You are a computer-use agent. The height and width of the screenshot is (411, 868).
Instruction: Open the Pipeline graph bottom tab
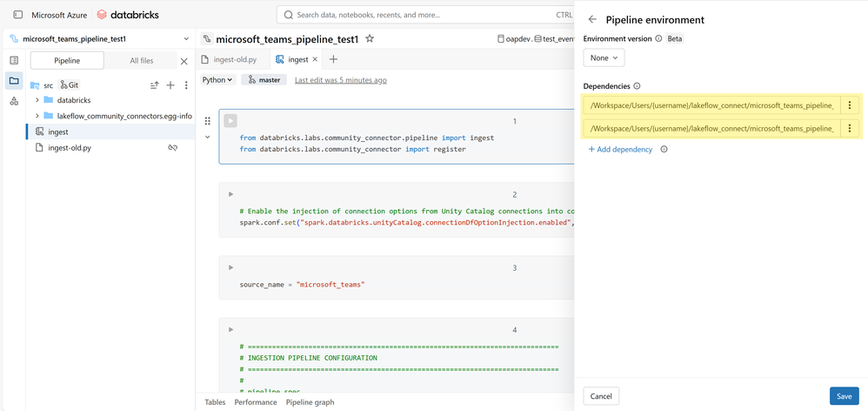click(x=310, y=402)
